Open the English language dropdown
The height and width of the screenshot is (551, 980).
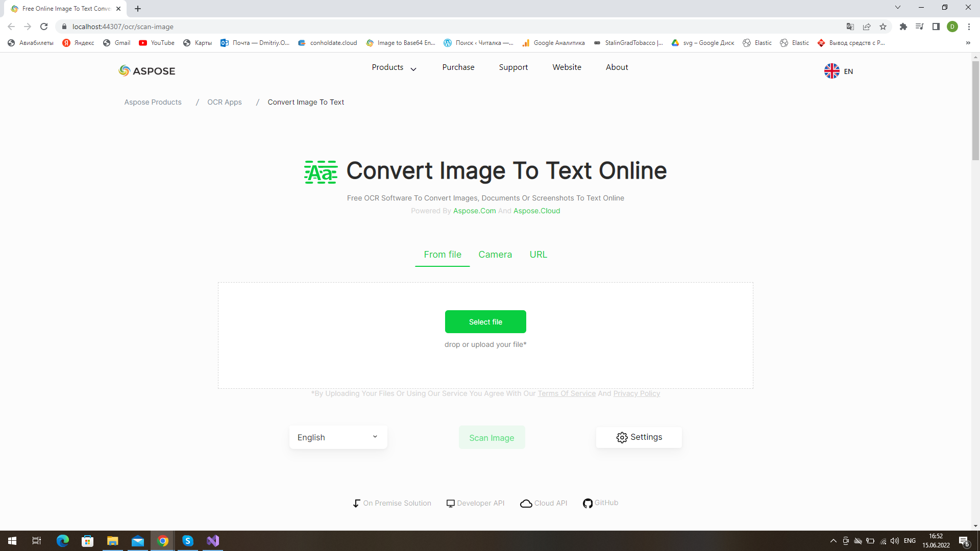click(x=338, y=437)
